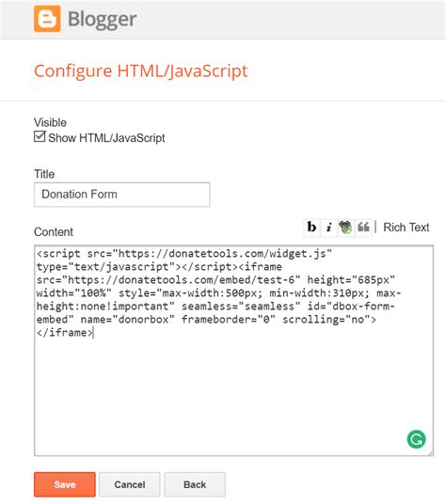Open the Grammarly icon in content box
This screenshot has width=446, height=504.
click(x=416, y=439)
